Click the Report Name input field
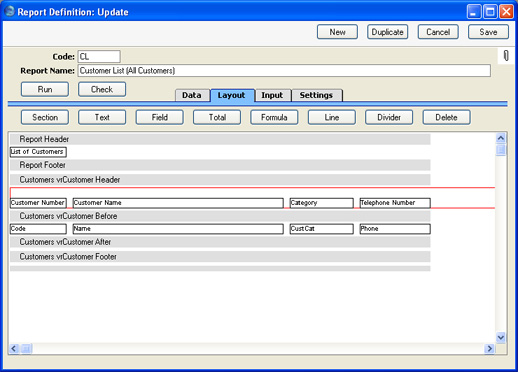The width and height of the screenshot is (518, 372). coord(284,71)
